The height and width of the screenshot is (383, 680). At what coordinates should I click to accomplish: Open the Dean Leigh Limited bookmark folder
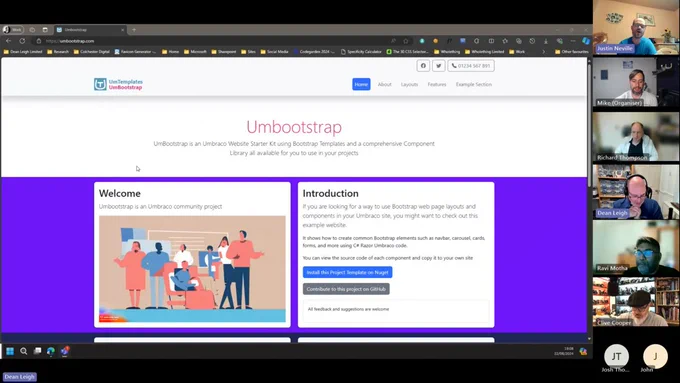23,52
